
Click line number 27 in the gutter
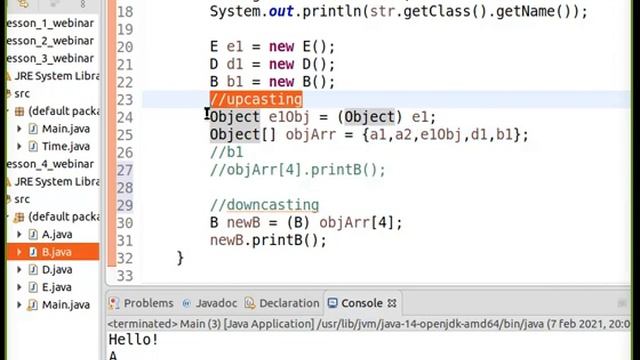point(125,170)
